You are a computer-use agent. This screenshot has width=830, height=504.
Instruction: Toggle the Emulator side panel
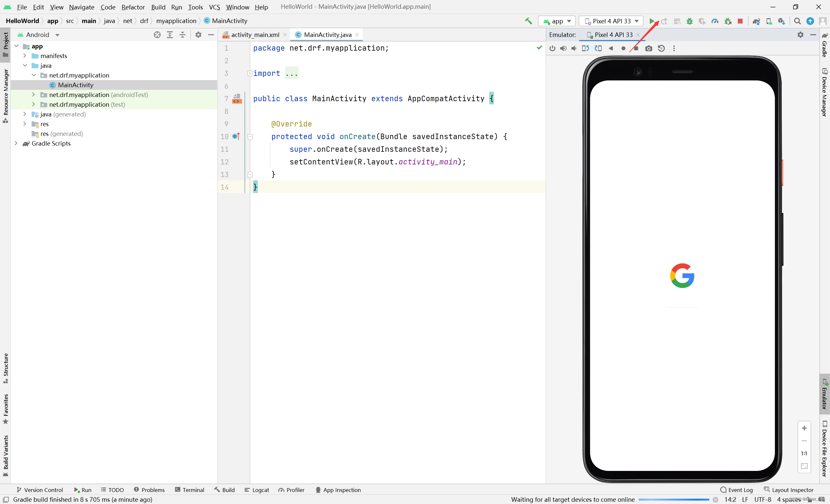tap(824, 394)
